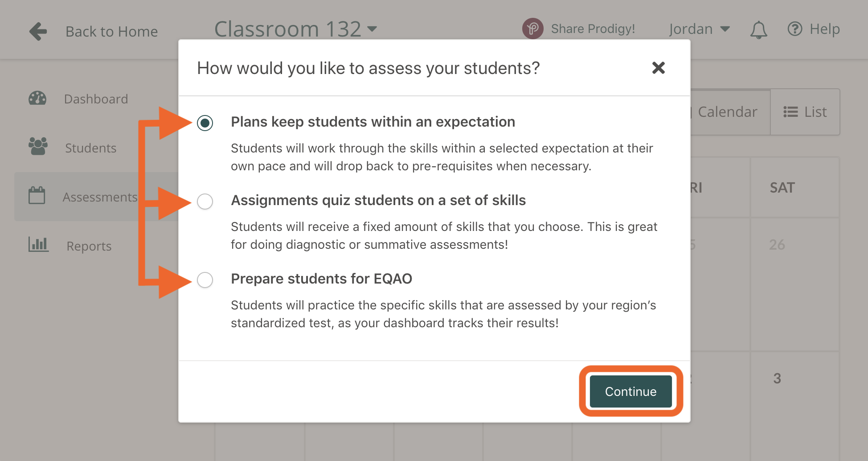Select the Assignments quiz radio option
Image resolution: width=868 pixels, height=461 pixels.
click(205, 202)
